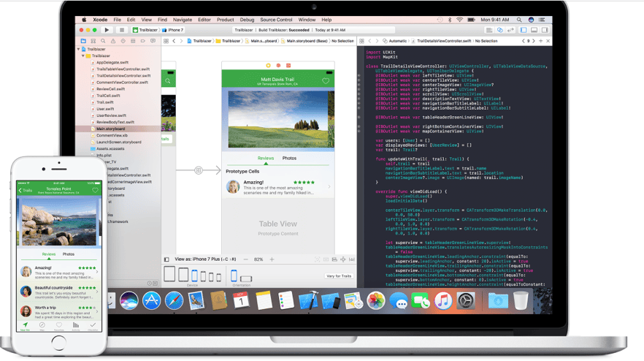Go to previous counterpart in assistant editor
644x361 pixels.
524,41
